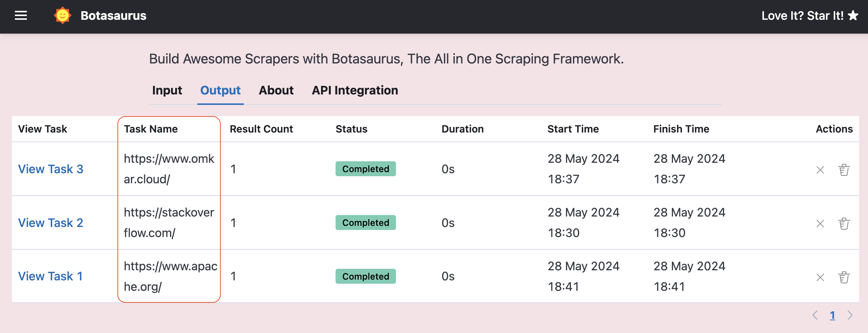This screenshot has width=868, height=333.
Task: Click the Botasaurus sun logo
Action: [63, 16]
